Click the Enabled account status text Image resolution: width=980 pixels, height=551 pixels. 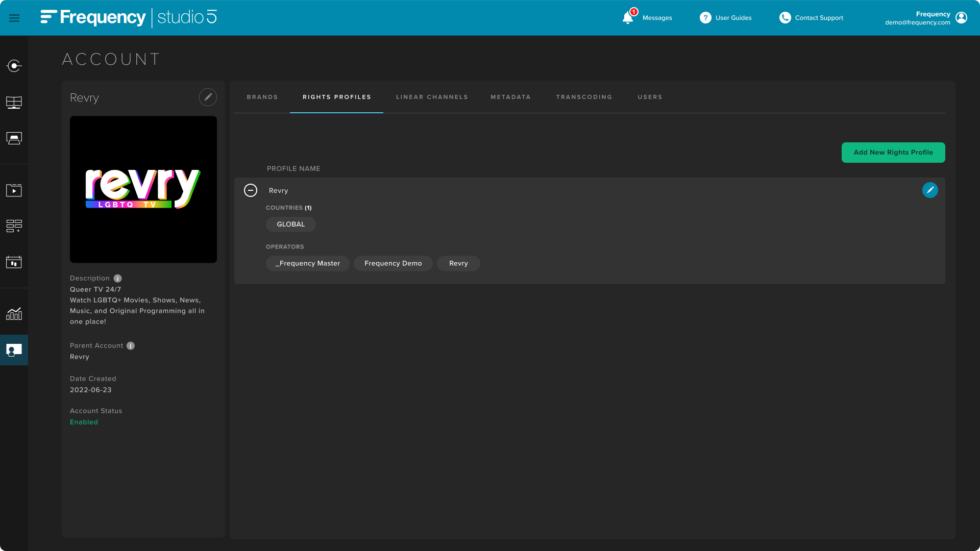[x=84, y=422]
